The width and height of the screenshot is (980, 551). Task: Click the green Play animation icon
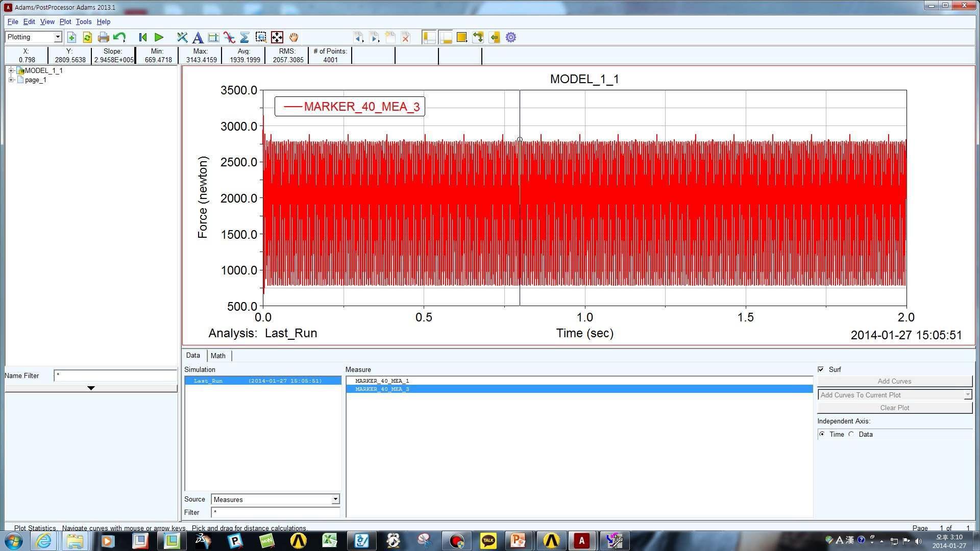click(159, 37)
